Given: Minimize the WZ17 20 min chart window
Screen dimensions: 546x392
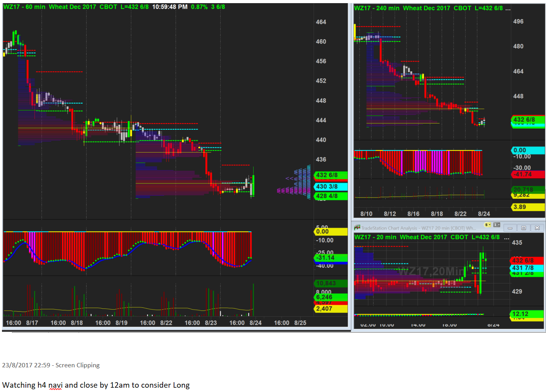Looking at the screenshot, I should point(510,228).
